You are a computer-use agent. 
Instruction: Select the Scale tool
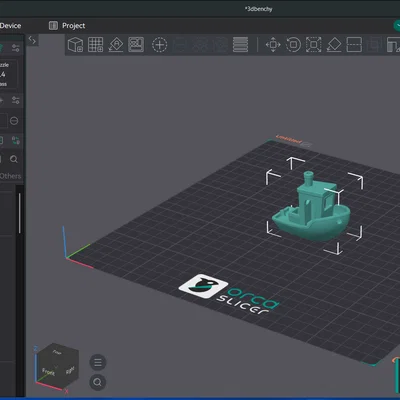[314, 45]
